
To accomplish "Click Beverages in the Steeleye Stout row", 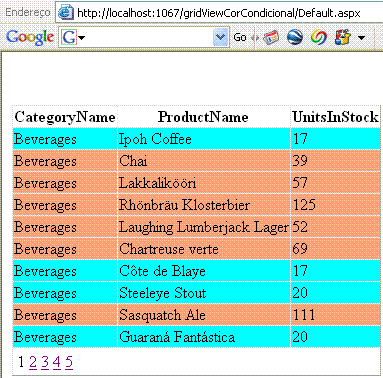I will tap(45, 294).
